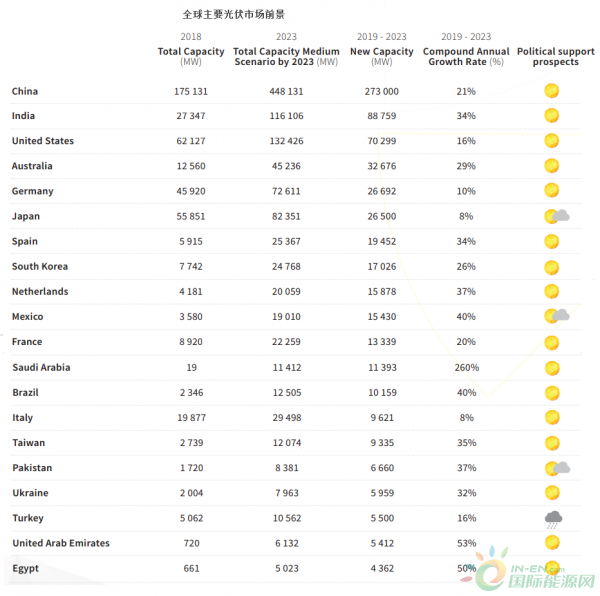Click Saudi Arabia's sunny support icon
Viewport: 600px width, 596px height.
click(551, 367)
